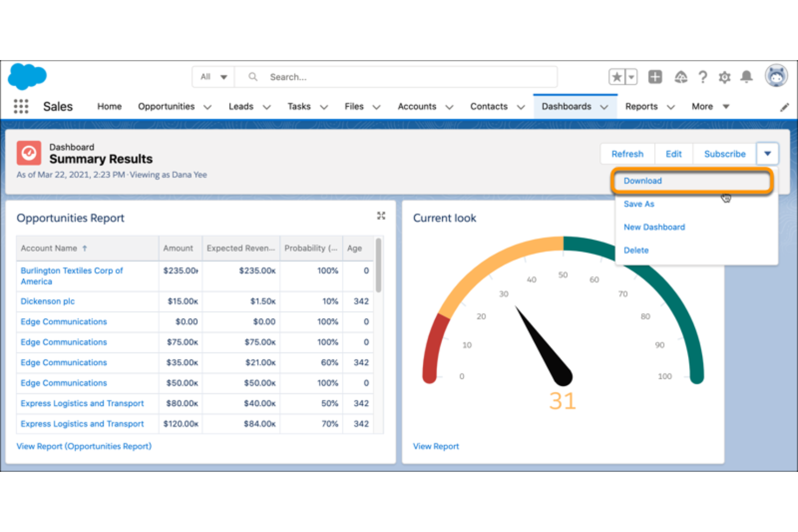Open Edge Communications link in $50.00K row
The image size is (798, 532).
(64, 383)
